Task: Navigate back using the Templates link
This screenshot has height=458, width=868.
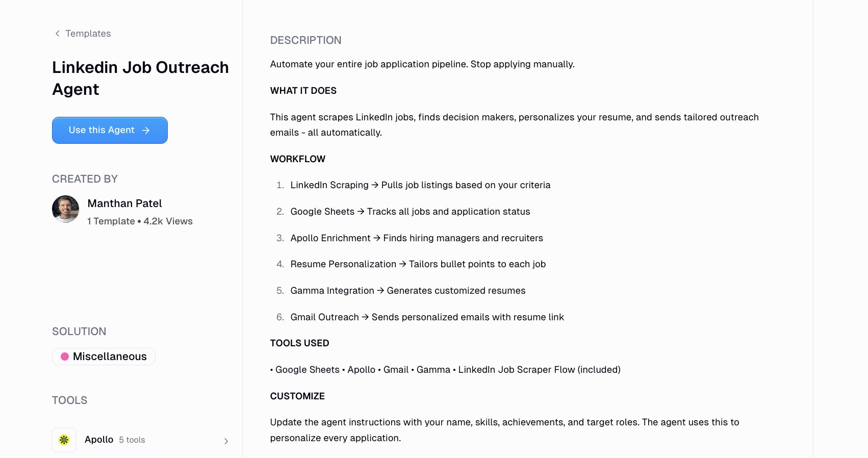Action: pos(88,33)
